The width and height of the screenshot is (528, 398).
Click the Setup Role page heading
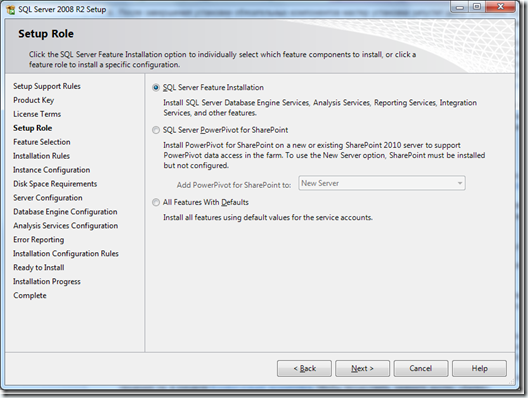click(x=46, y=34)
